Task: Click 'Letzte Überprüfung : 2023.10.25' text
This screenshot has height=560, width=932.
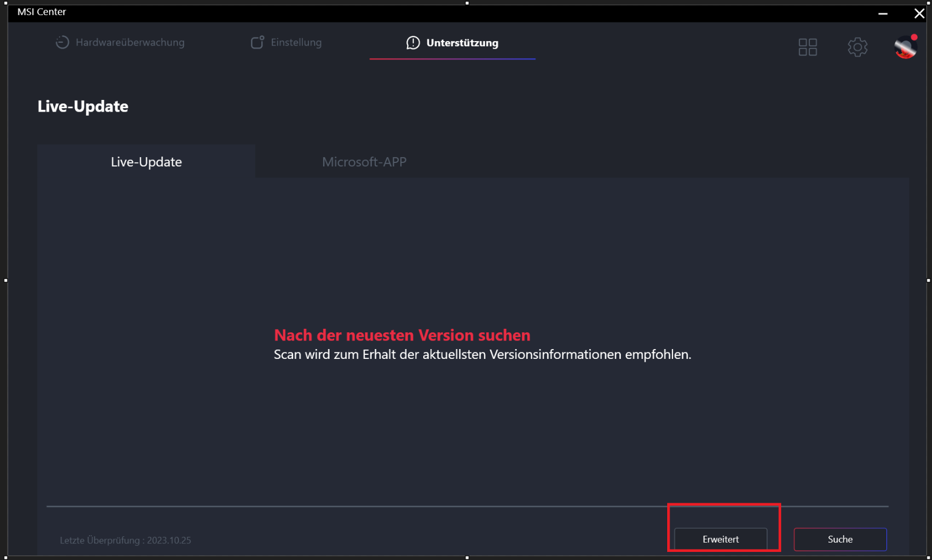Action: click(125, 540)
